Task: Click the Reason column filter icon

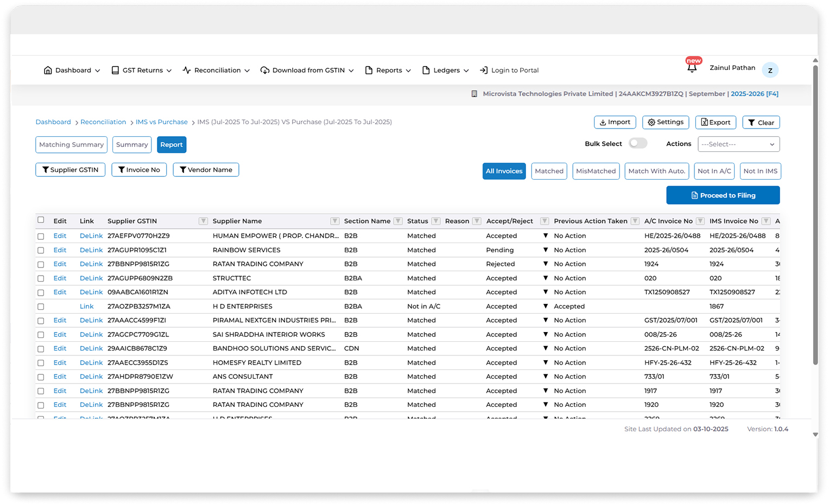Action: pyautogui.click(x=477, y=221)
